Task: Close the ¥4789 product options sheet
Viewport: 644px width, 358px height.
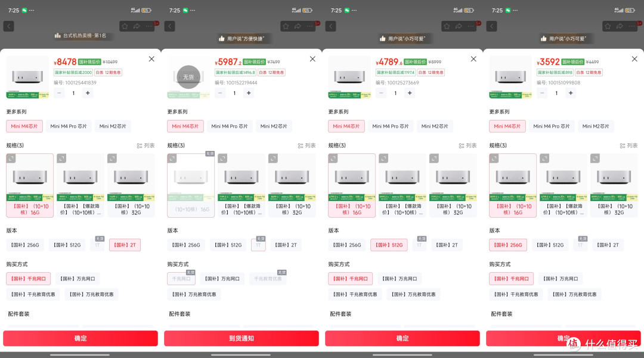Action: [x=473, y=59]
